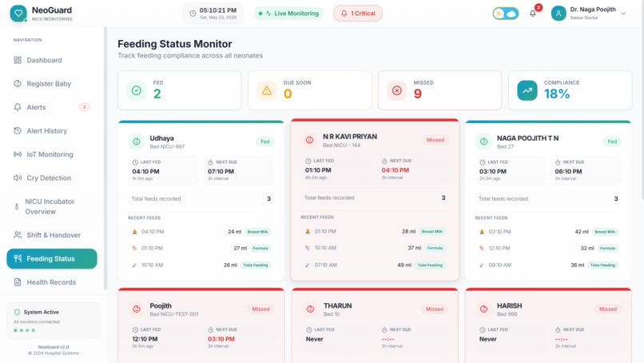The width and height of the screenshot is (644, 363).
Task: Click the Compliance 18% value
Action: pos(557,94)
